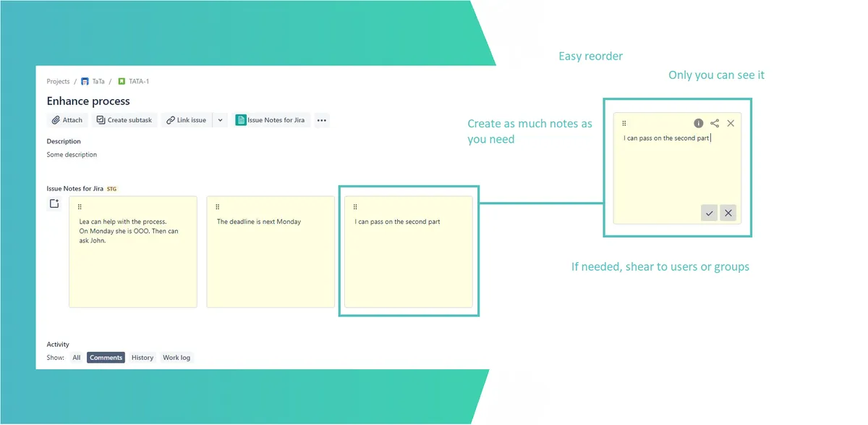868x425 pixels.
Task: Click the info icon in enlarged note
Action: (699, 124)
